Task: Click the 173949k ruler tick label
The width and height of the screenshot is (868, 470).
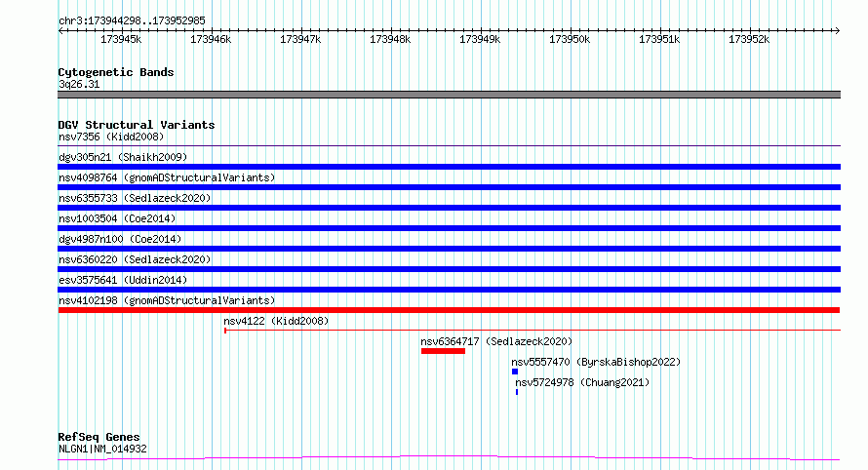Action: [x=480, y=39]
